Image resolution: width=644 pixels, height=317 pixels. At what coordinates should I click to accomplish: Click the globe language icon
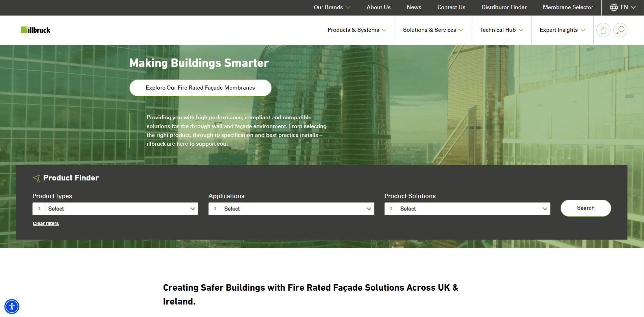[614, 7]
